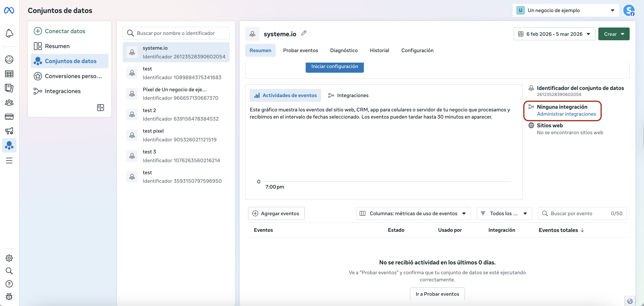This screenshot has height=306, width=644.
Task: Open the ads megaphone icon in sidebar
Action: tap(9, 131)
